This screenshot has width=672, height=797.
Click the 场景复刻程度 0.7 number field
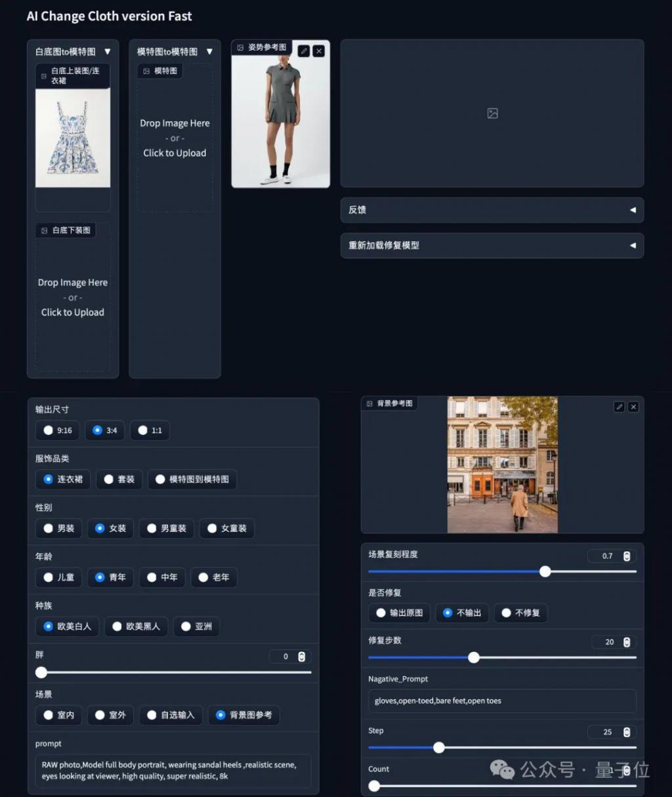pos(612,556)
